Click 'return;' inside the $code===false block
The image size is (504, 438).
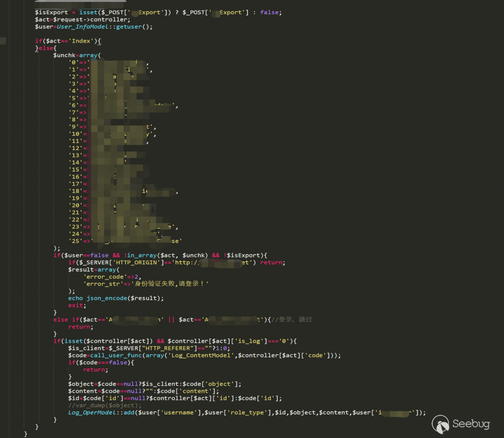click(x=95, y=370)
